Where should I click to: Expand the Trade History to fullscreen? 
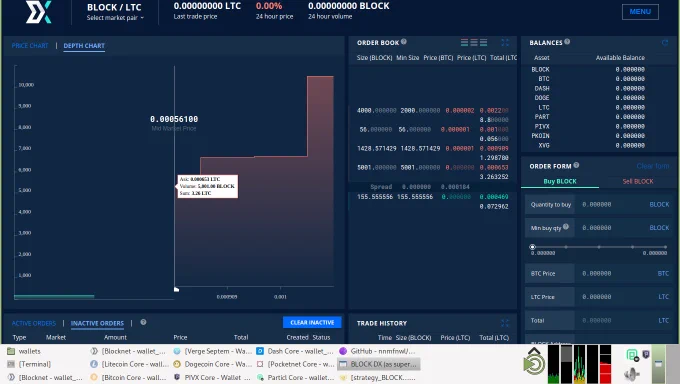[x=505, y=323]
